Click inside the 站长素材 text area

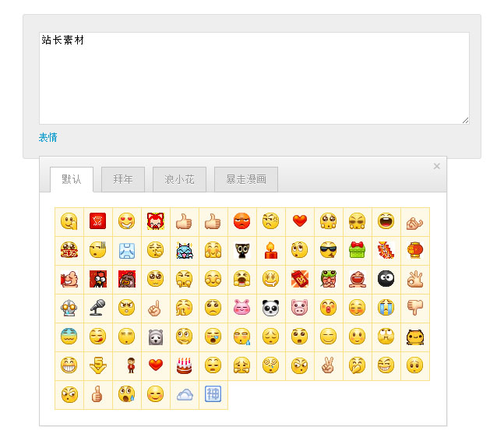point(254,78)
